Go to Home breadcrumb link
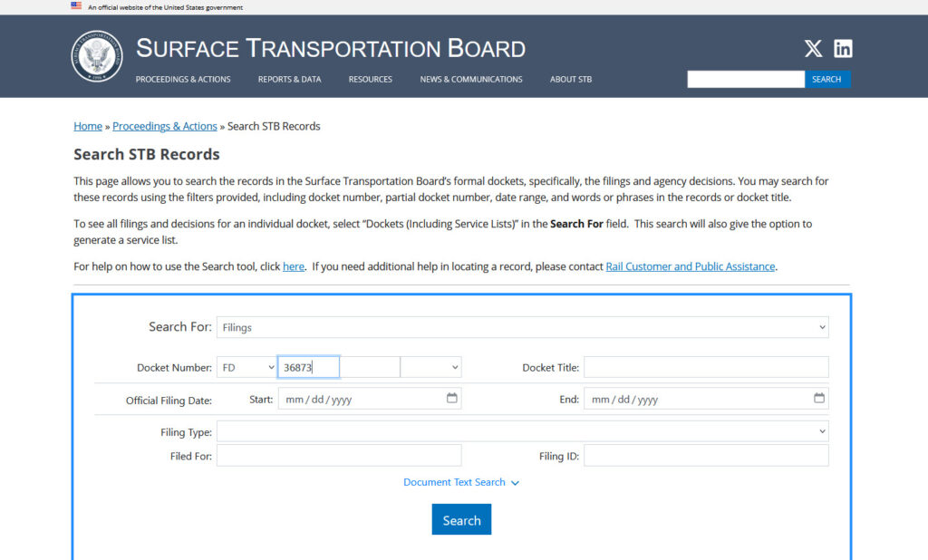The height and width of the screenshot is (560, 928). [88, 126]
